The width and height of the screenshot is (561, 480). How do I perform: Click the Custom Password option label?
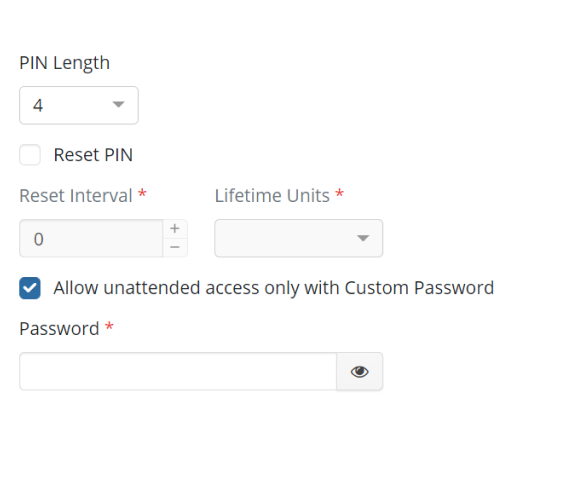(x=274, y=288)
